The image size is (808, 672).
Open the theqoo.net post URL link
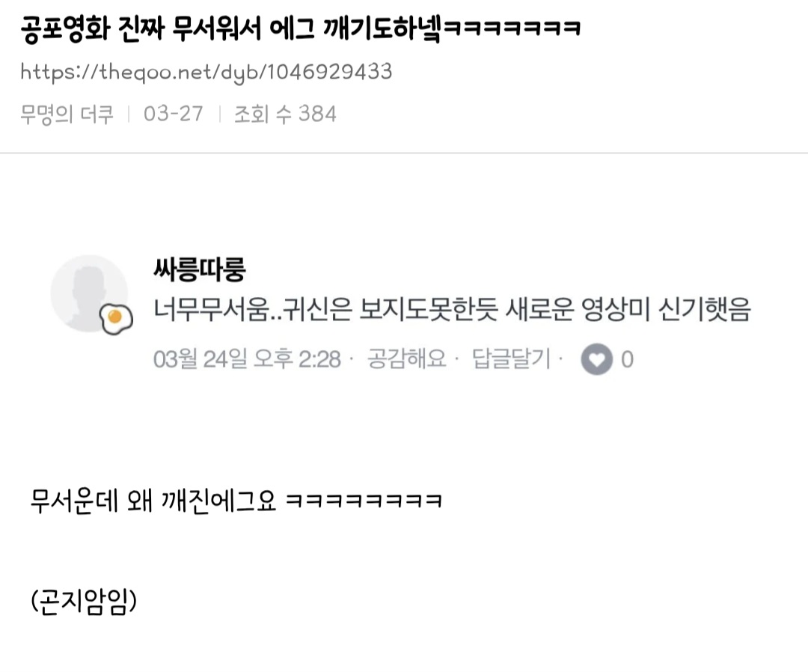point(206,72)
